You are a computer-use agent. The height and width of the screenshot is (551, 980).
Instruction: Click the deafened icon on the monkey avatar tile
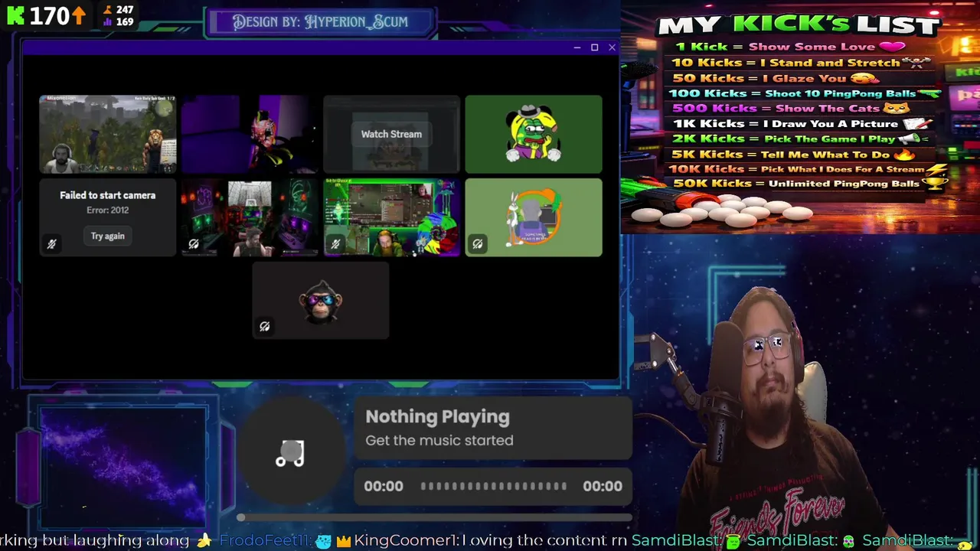(265, 327)
